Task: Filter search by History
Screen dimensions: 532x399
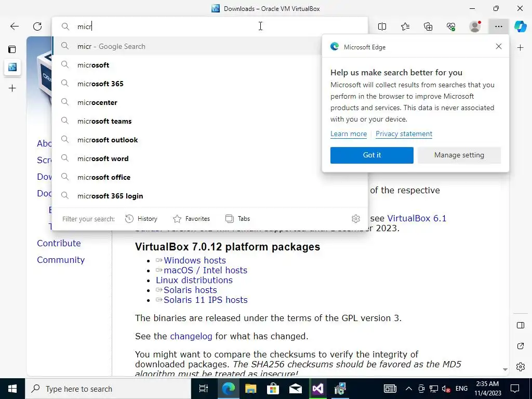Action: pos(141,219)
